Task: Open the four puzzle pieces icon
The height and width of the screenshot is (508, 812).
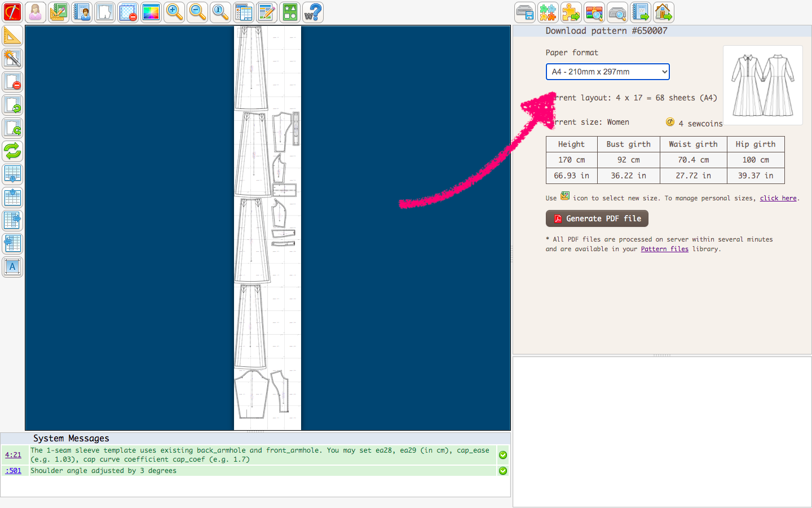Action: 548,12
